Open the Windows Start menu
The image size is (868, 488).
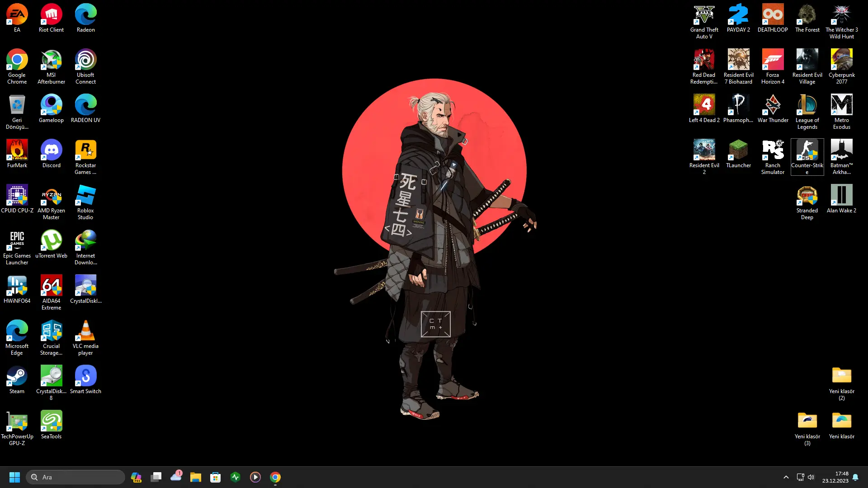pyautogui.click(x=14, y=477)
